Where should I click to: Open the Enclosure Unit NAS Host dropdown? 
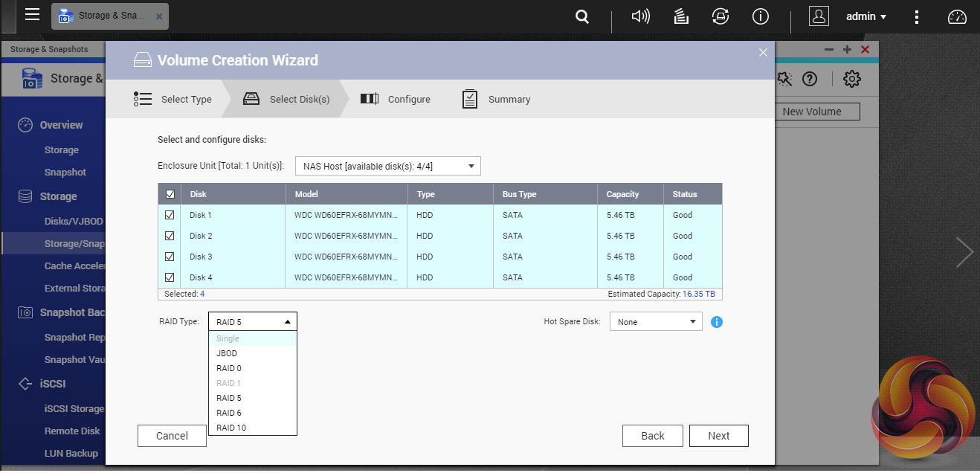(387, 166)
